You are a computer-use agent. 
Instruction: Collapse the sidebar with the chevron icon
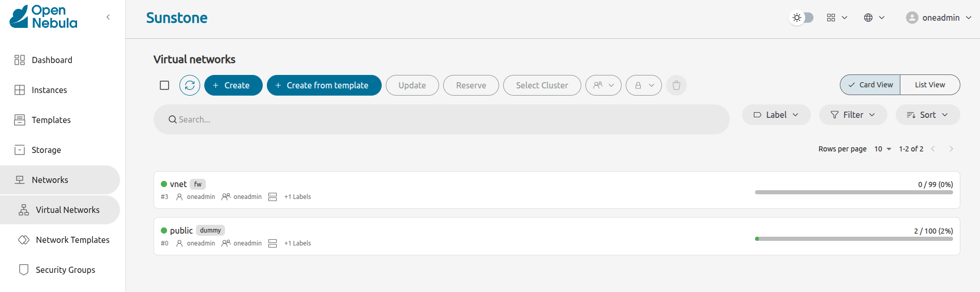(108, 17)
